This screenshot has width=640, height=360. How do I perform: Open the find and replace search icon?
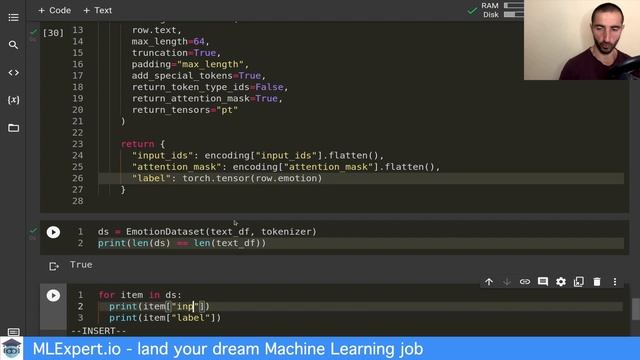click(x=13, y=45)
